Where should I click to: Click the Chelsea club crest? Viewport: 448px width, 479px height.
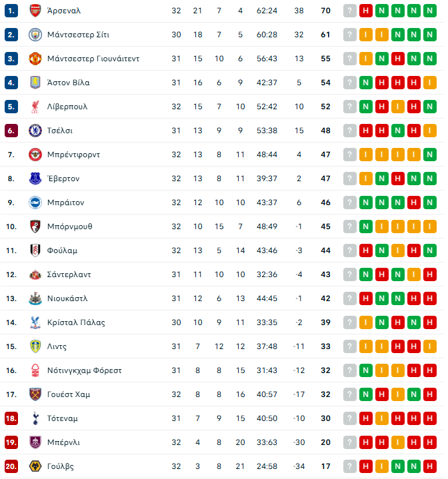[x=35, y=131]
